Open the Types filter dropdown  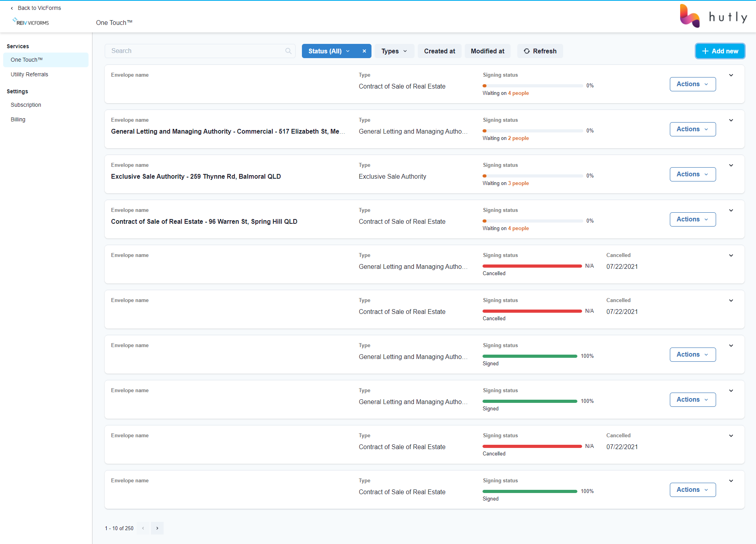pyautogui.click(x=394, y=51)
